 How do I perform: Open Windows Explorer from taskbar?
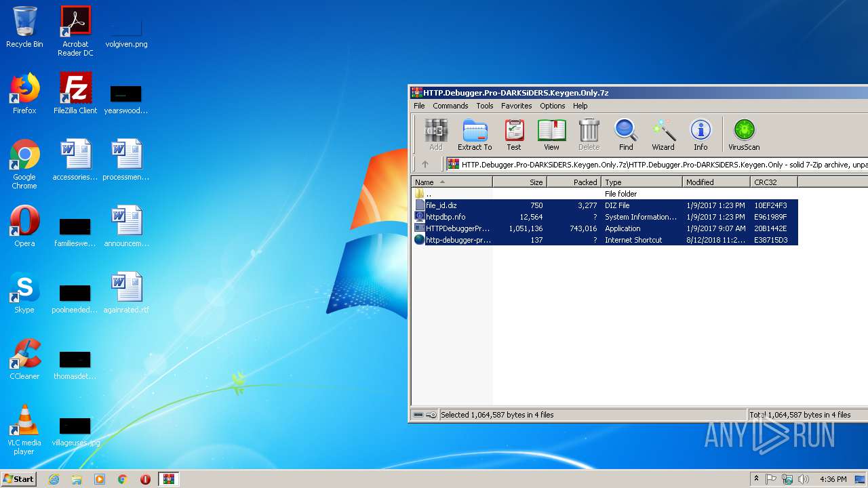click(x=77, y=479)
